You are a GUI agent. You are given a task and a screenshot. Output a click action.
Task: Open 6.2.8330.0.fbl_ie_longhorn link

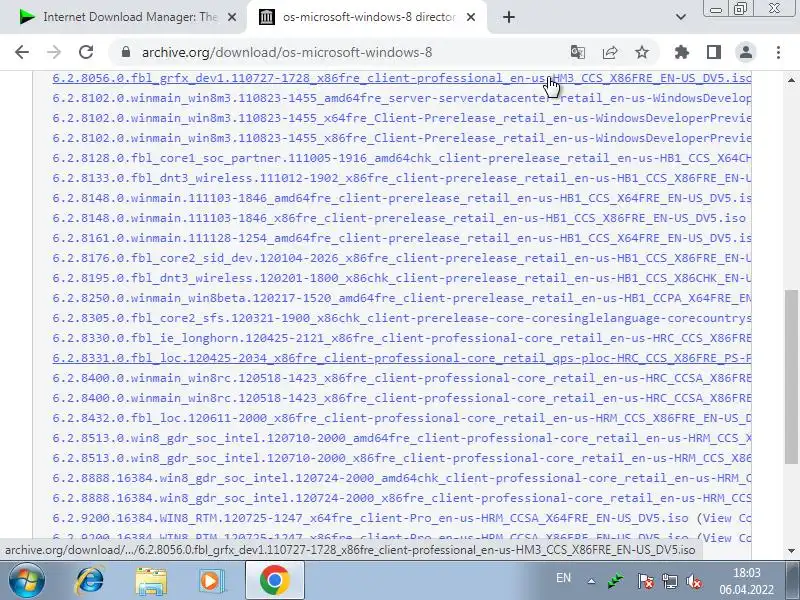402,338
